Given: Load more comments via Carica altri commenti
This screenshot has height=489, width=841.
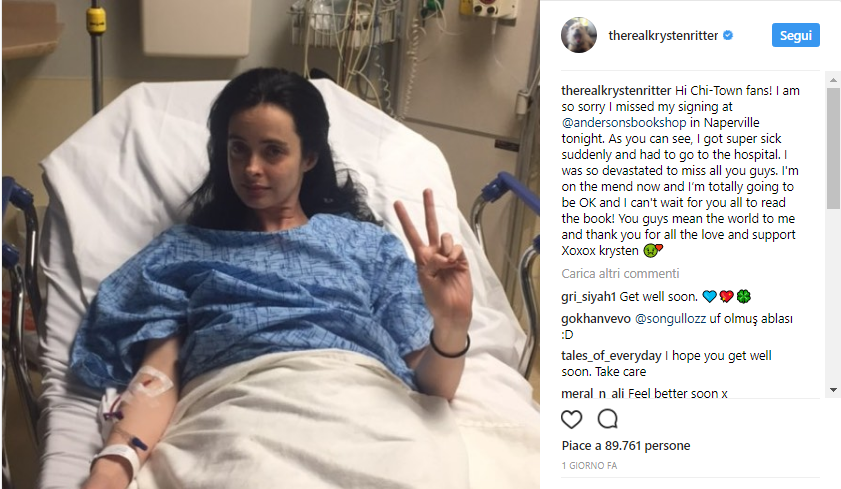Looking at the screenshot, I should pyautogui.click(x=620, y=273).
